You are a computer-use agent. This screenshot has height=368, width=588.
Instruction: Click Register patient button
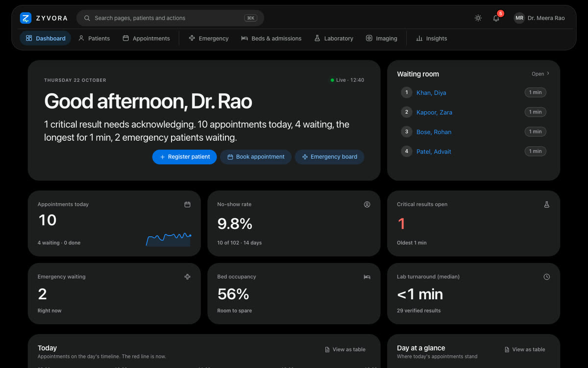tap(184, 157)
